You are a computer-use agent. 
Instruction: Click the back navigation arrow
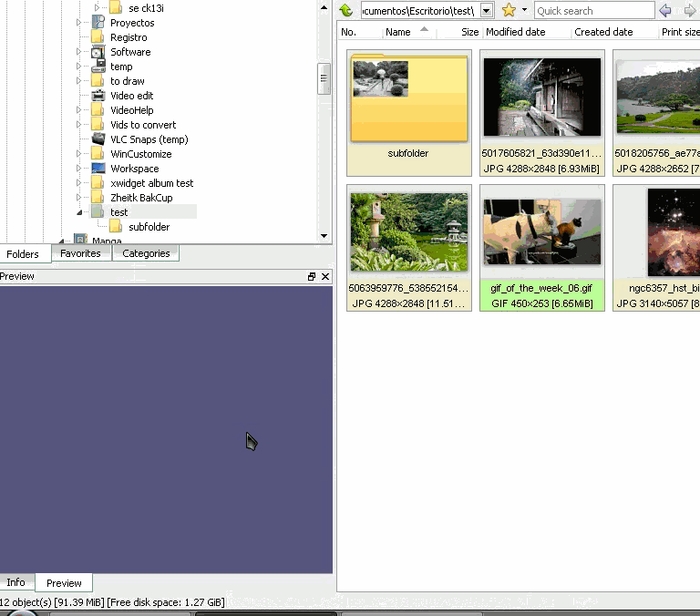pos(665,11)
